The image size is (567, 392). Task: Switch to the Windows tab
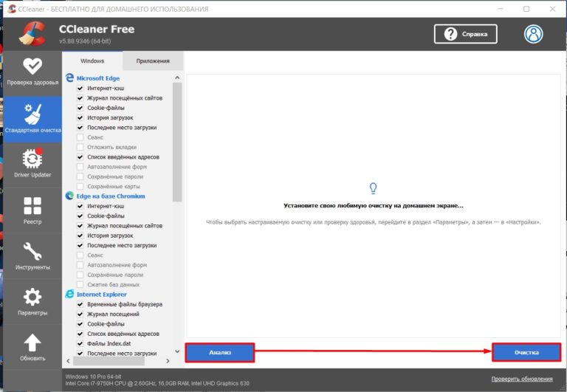point(92,61)
